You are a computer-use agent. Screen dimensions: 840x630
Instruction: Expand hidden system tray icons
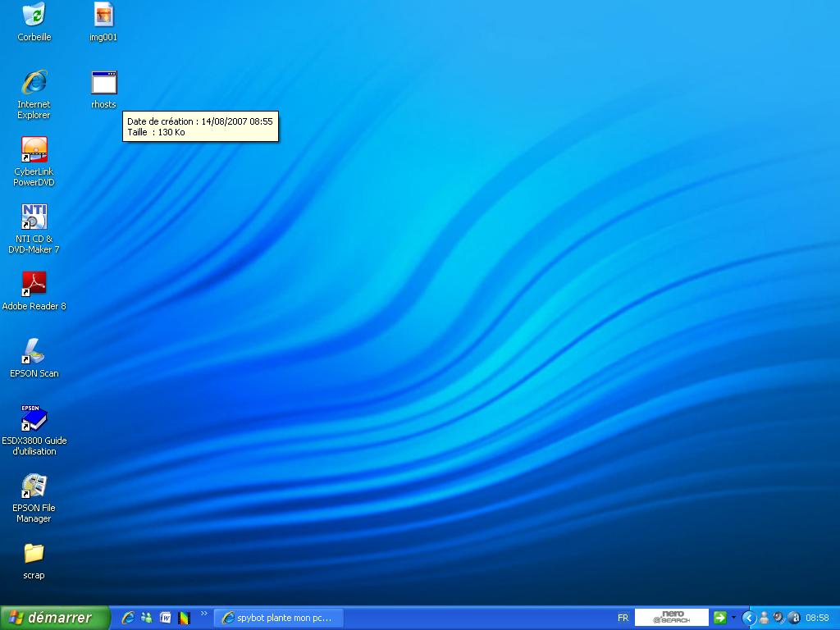coord(748,618)
